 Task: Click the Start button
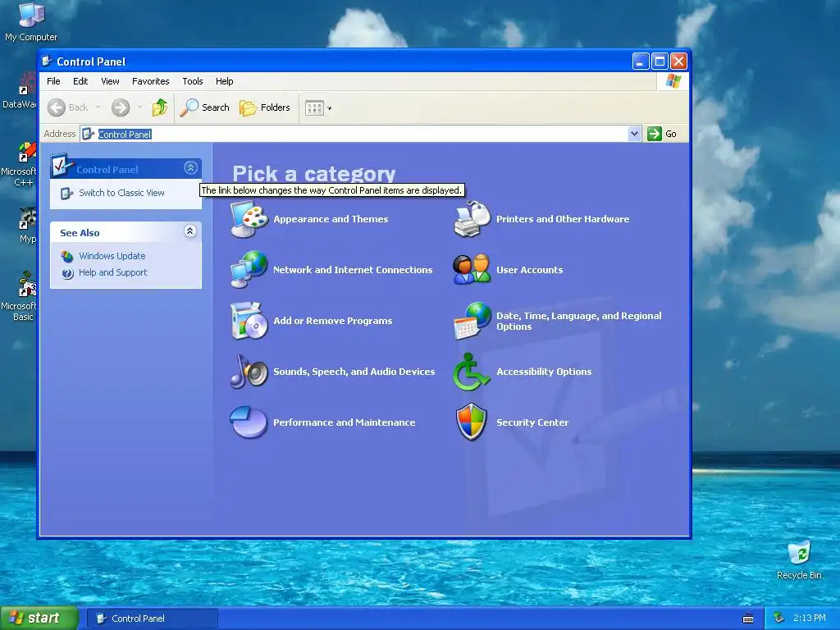pos(39,619)
